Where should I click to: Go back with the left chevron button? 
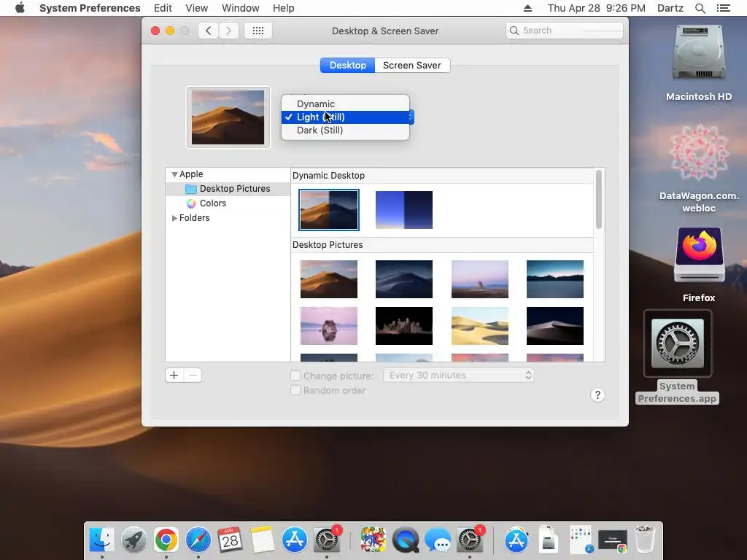(x=208, y=31)
